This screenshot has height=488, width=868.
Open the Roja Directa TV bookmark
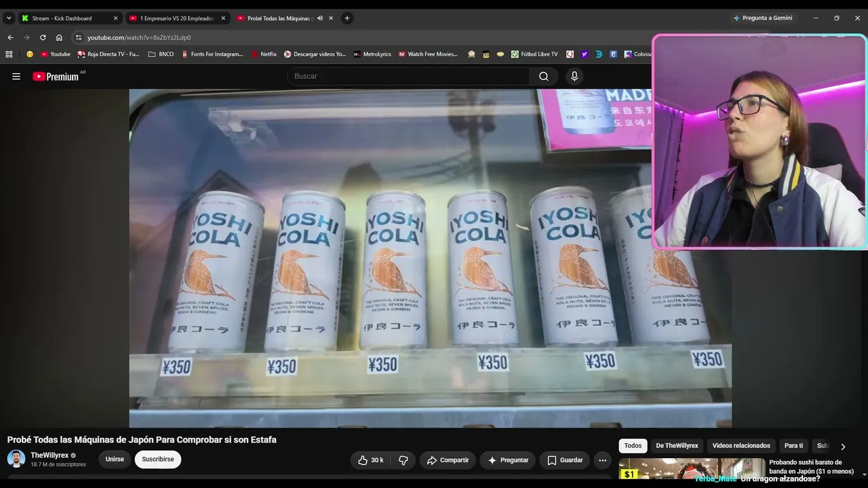click(x=108, y=54)
